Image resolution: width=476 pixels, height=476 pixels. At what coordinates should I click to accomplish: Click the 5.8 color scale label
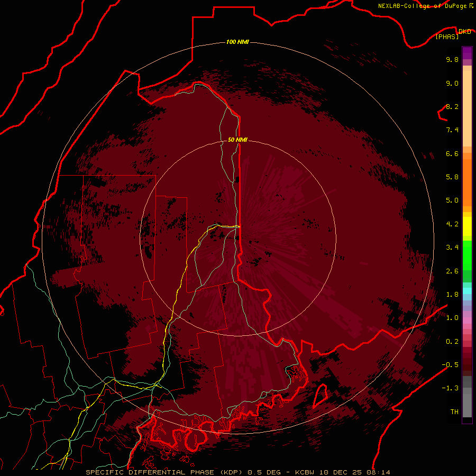point(452,177)
